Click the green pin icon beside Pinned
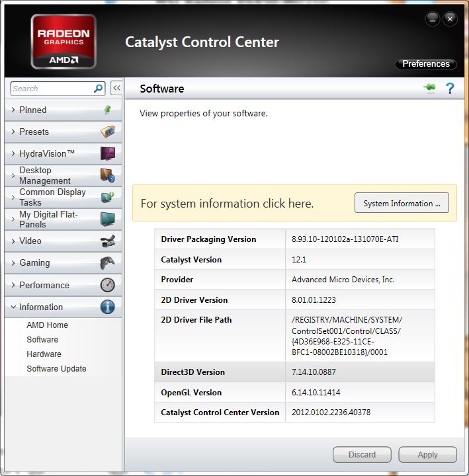Screen dimensions: 469x476 point(107,110)
